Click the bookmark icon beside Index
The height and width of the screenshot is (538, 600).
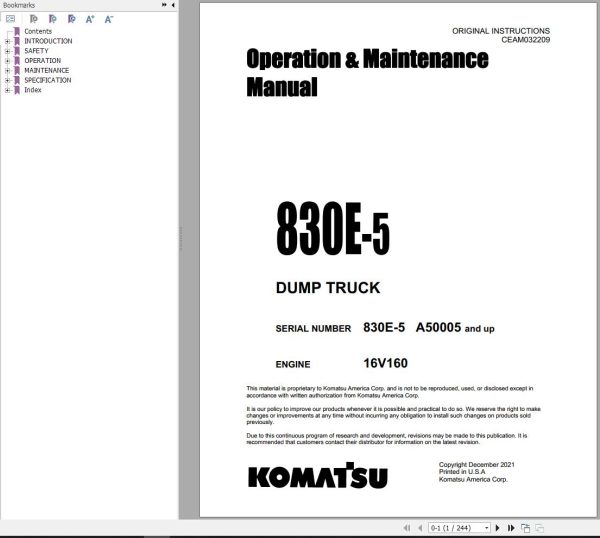[x=17, y=90]
